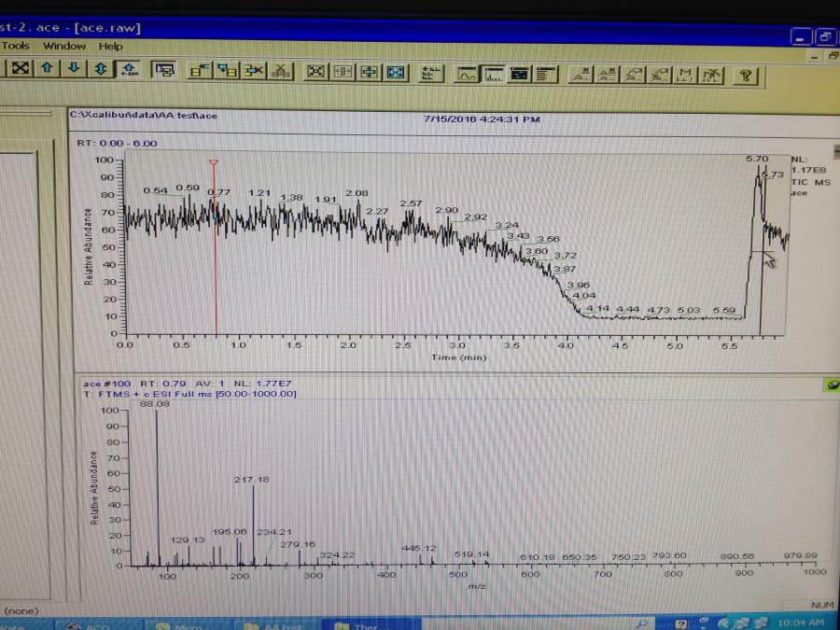Click the 10:04 AM system tray clock
Viewport: 840px width, 630px height.
pyautogui.click(x=803, y=622)
